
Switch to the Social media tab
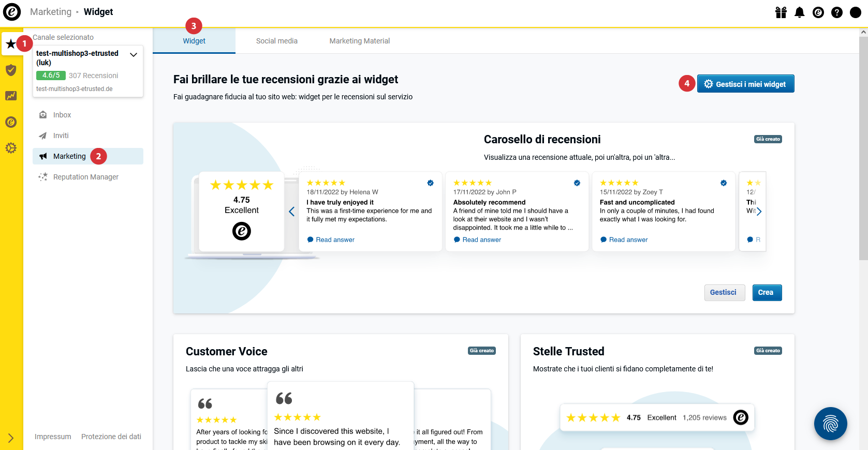pyautogui.click(x=277, y=41)
